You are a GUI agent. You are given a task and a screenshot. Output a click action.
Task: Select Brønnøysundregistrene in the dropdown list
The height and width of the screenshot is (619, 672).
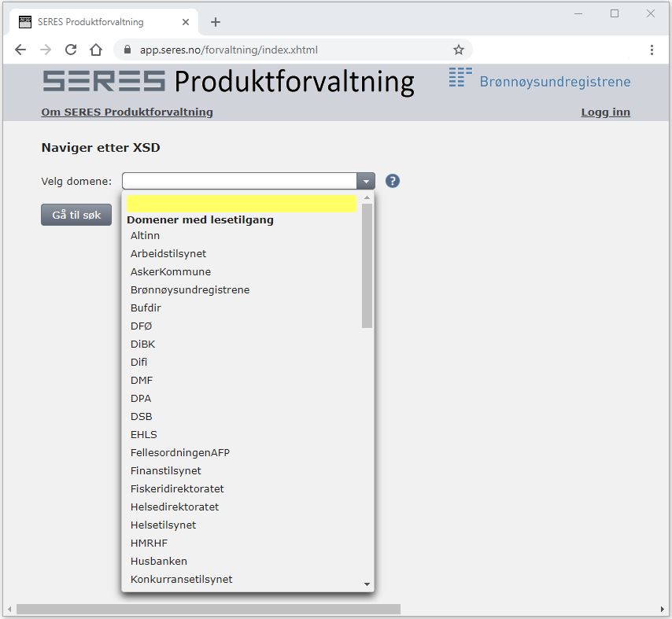click(242, 289)
